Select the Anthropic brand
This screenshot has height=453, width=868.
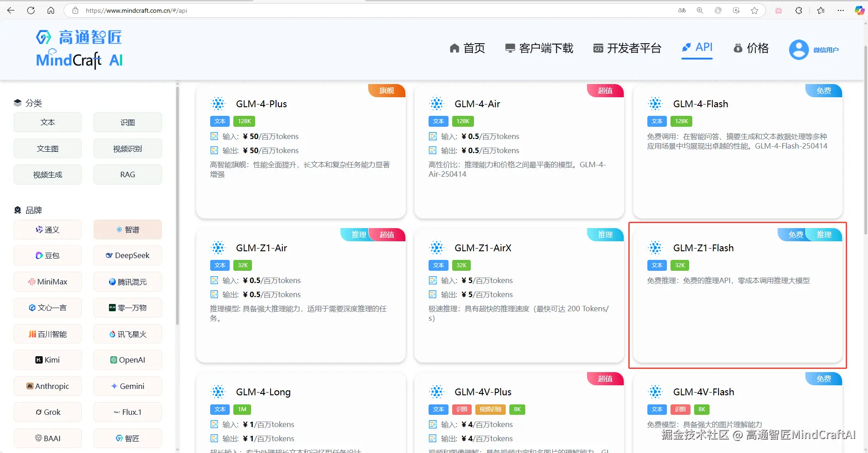48,386
